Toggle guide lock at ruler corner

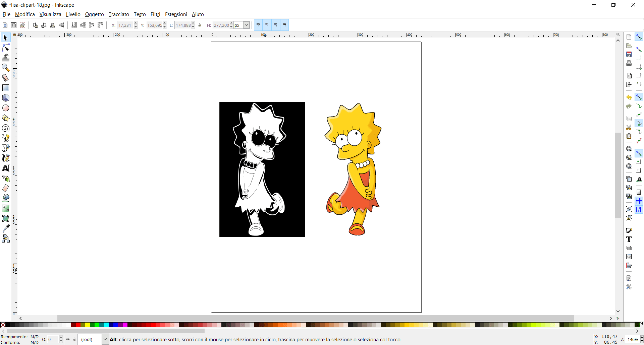14,34
